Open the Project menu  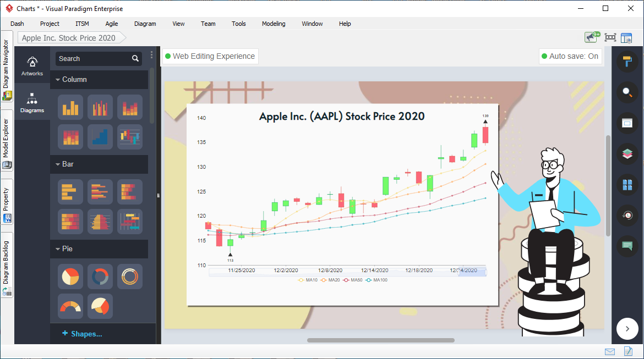[50, 24]
